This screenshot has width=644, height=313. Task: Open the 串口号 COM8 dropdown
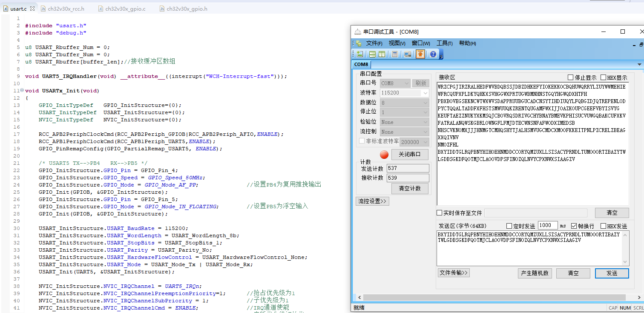click(x=394, y=83)
